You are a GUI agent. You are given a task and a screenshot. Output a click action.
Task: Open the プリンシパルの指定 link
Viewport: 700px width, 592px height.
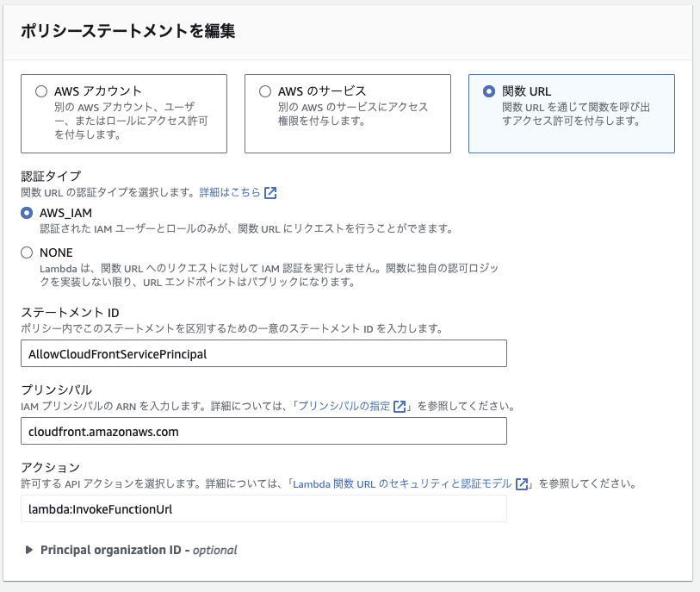coord(344,406)
